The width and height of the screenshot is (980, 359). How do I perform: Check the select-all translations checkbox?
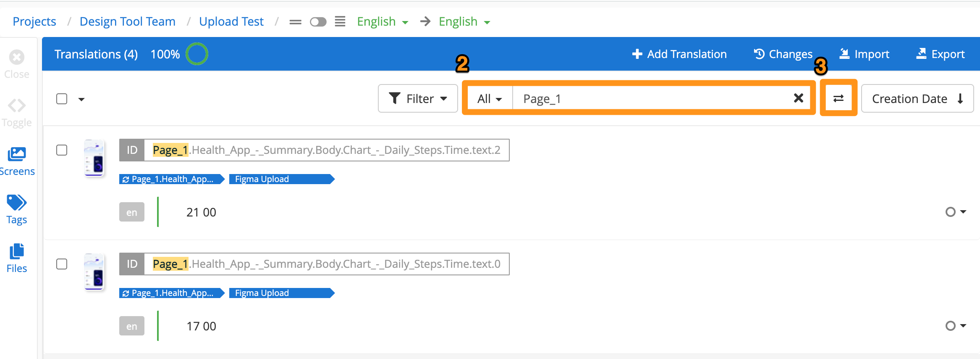tap(62, 99)
